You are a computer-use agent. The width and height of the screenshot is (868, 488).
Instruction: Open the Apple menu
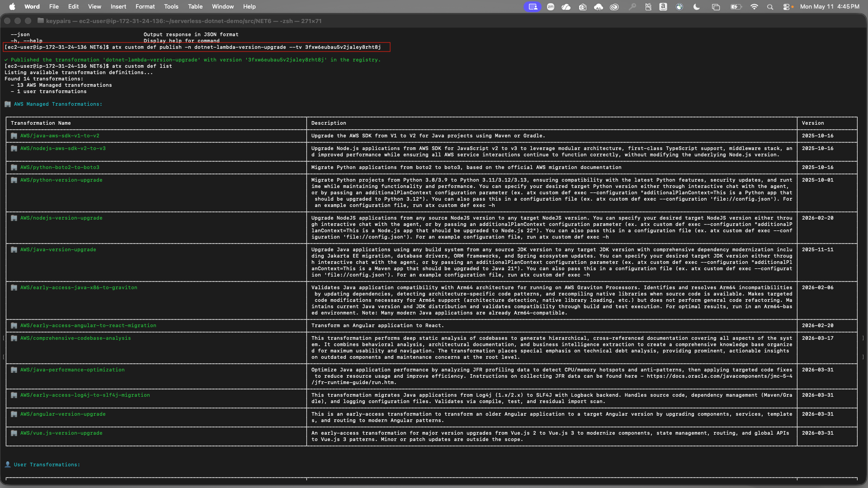(x=12, y=6)
